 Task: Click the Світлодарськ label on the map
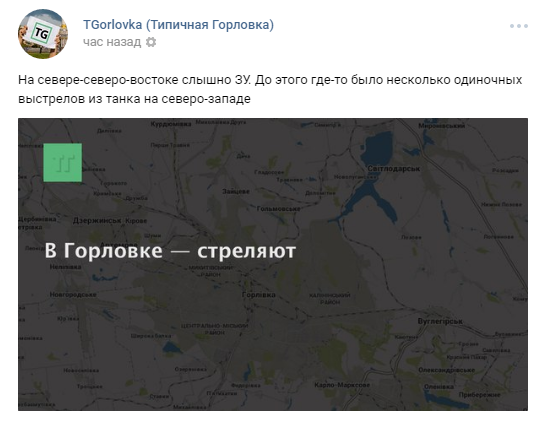(x=394, y=169)
